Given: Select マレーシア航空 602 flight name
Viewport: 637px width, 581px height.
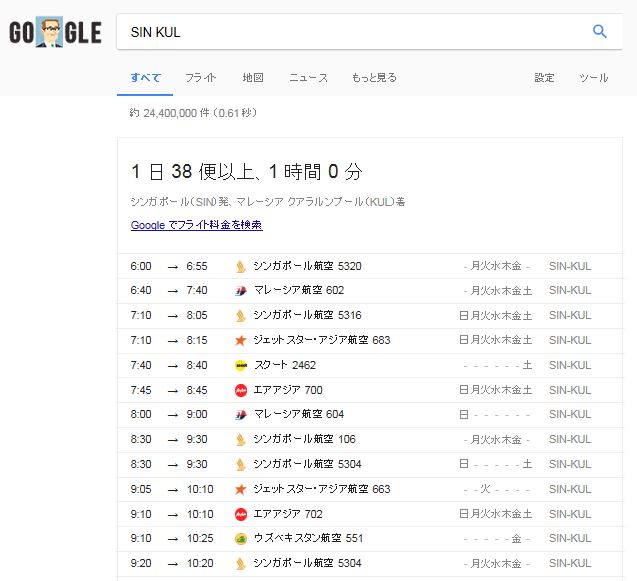Looking at the screenshot, I should 299,290.
